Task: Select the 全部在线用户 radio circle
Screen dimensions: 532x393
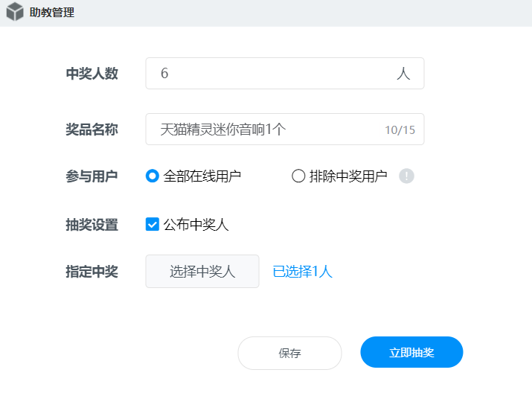Action: [x=153, y=176]
